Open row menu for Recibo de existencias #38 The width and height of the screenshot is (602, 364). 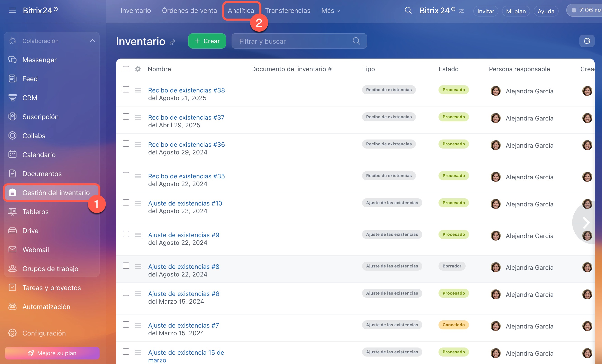pyautogui.click(x=138, y=90)
